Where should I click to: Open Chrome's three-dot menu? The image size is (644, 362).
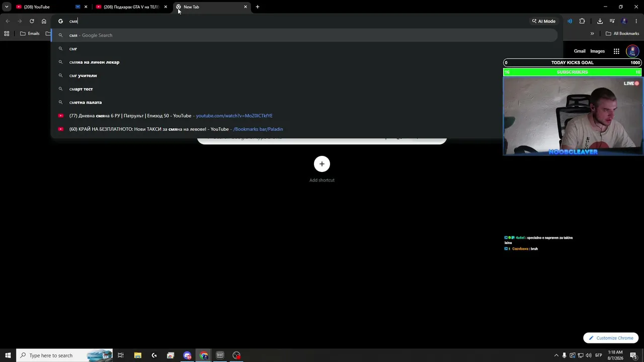[x=636, y=21]
